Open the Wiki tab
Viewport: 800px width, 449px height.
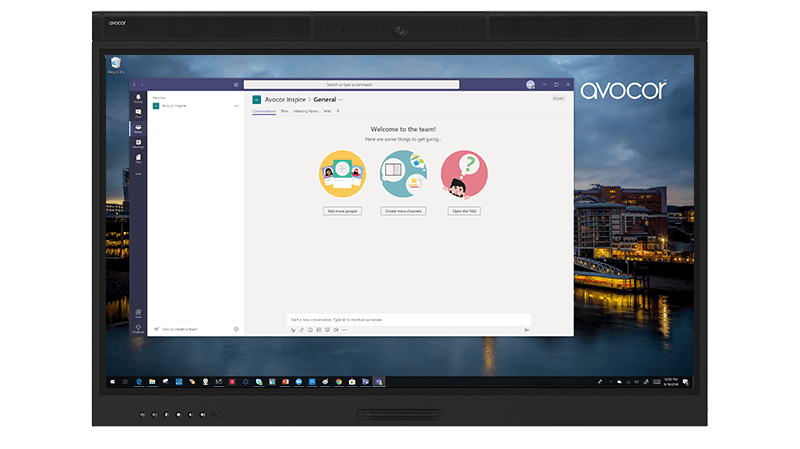(x=327, y=111)
